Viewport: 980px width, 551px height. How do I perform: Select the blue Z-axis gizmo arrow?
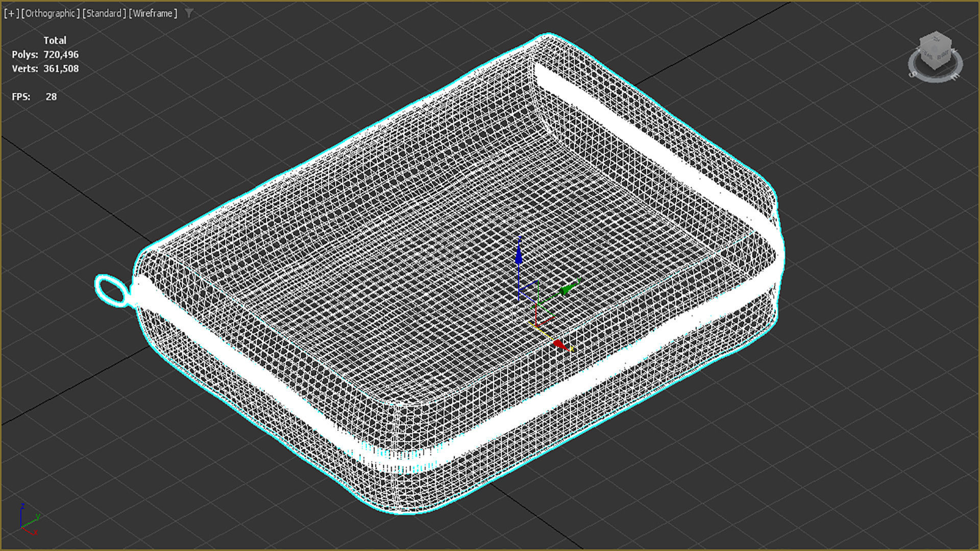tap(519, 253)
